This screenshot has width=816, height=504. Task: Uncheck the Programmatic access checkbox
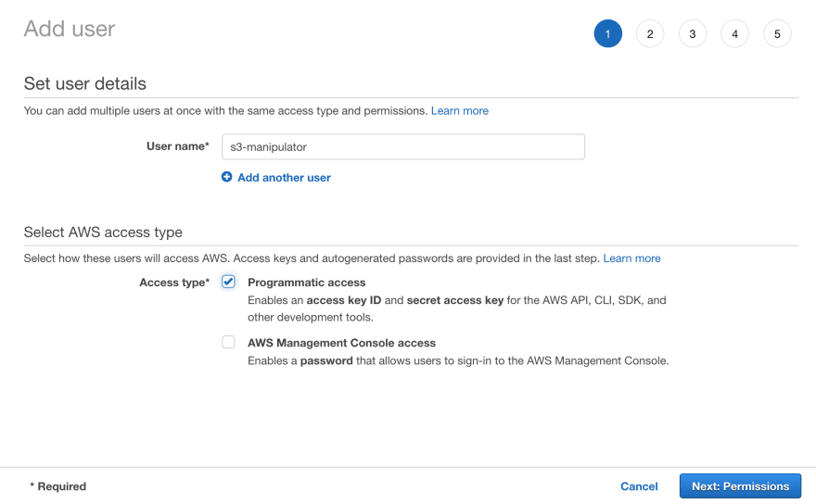point(228,282)
